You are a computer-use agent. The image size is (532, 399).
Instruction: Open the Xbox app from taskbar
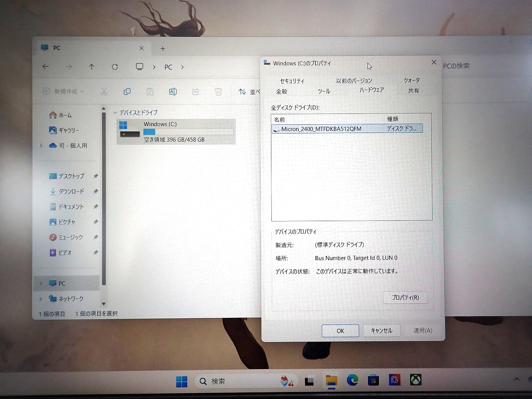416,379
